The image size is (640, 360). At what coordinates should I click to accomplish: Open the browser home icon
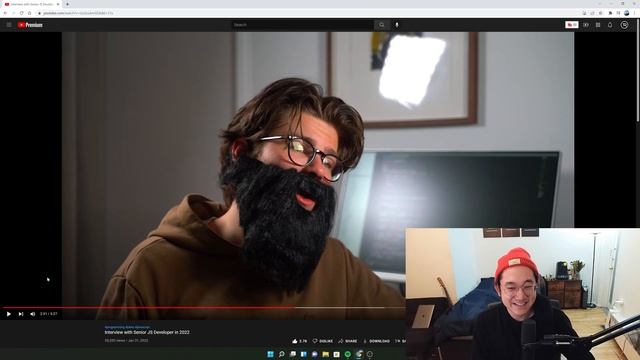tap(29, 13)
